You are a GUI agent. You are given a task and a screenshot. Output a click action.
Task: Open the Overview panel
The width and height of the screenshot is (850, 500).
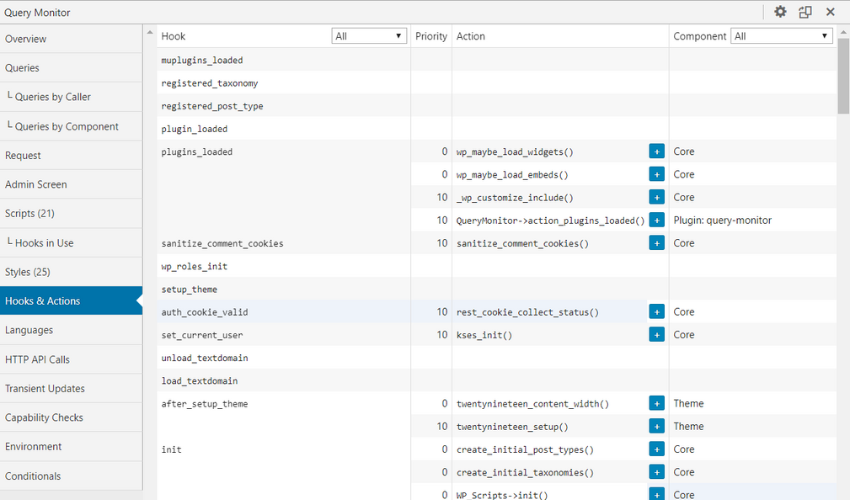click(71, 39)
